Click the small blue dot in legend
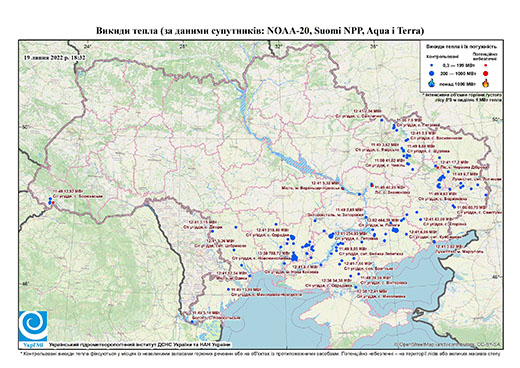The height and width of the screenshot is (368, 520). pos(432,66)
